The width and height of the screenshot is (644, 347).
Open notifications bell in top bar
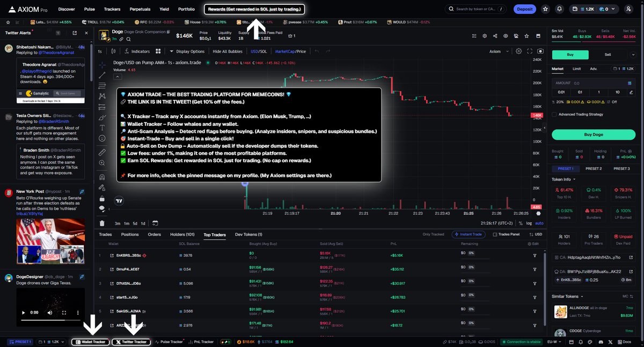pos(560,9)
